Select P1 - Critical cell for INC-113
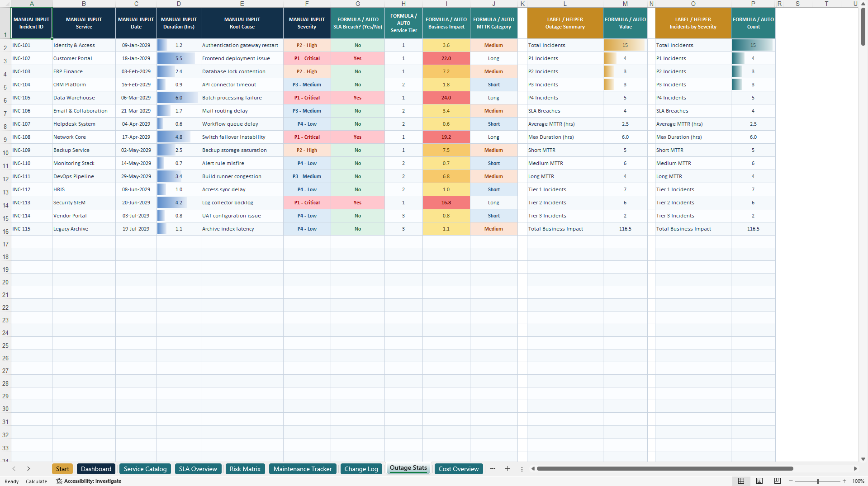This screenshot has width=868, height=486. [x=307, y=203]
